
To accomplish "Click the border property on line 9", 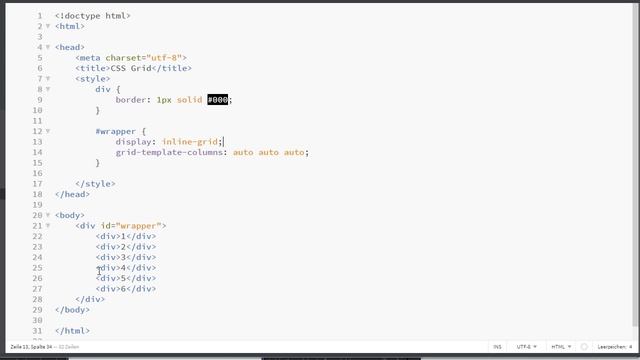I will [x=131, y=100].
